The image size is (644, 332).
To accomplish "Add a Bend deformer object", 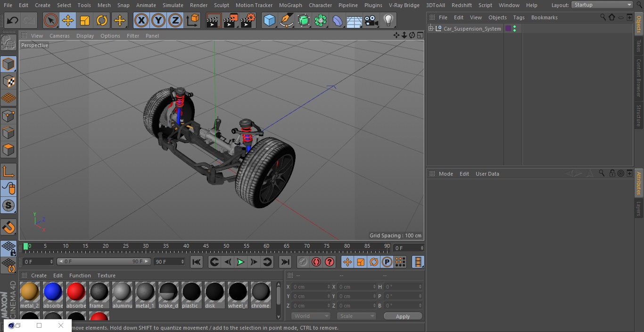I will 338,20.
